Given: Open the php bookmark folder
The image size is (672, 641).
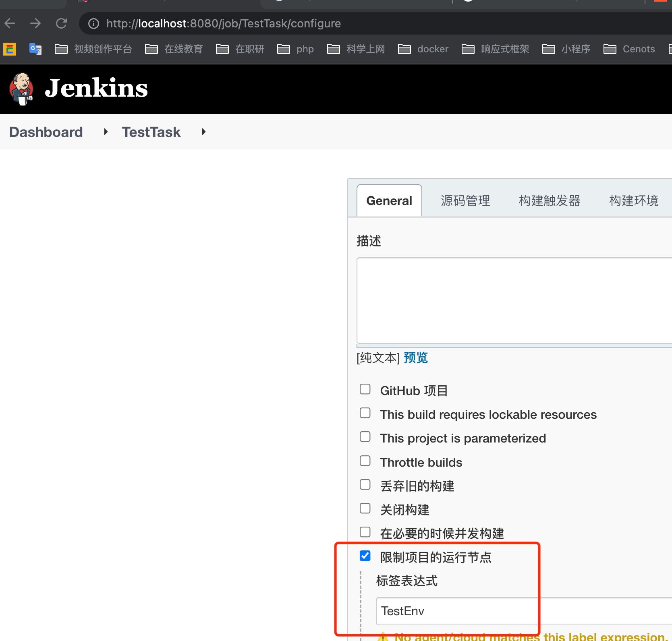Looking at the screenshot, I should tap(296, 49).
